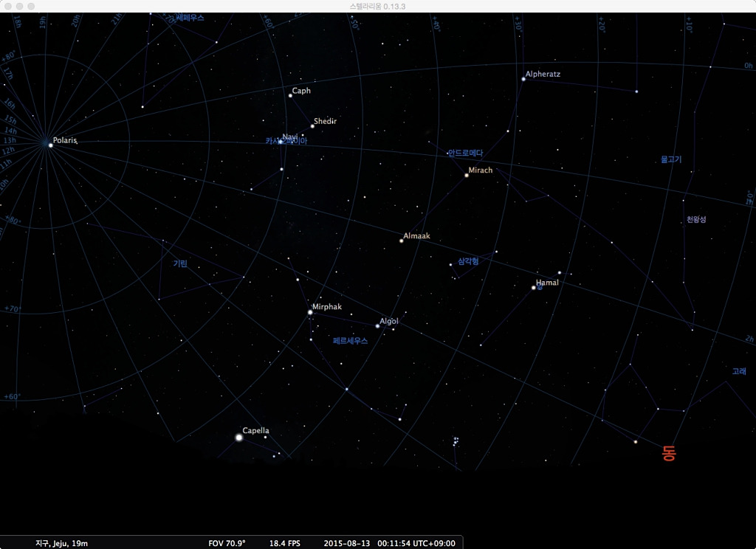Click the 물고기 constellation label
756x549 pixels.
tap(671, 159)
